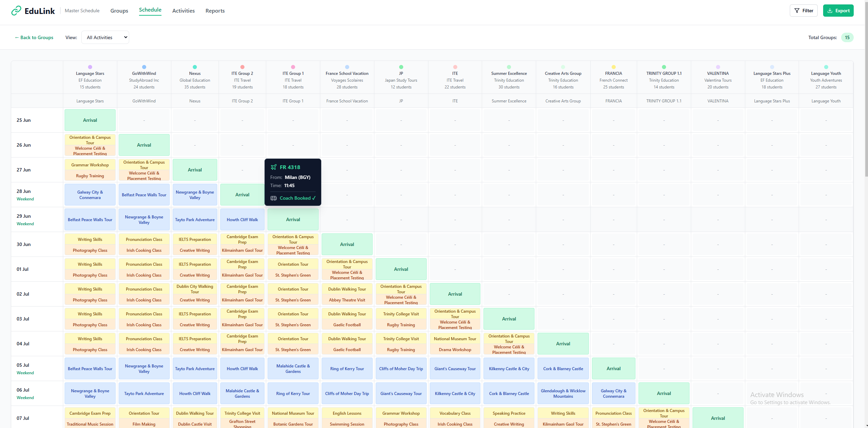
Task: Click the Total Groups count badge
Action: 847,37
